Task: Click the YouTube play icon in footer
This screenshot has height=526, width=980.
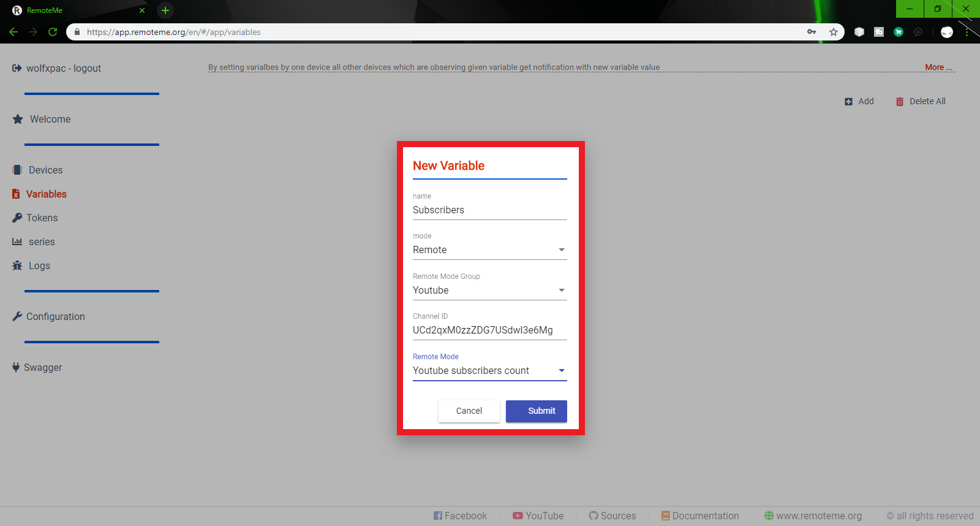Action: tap(518, 516)
